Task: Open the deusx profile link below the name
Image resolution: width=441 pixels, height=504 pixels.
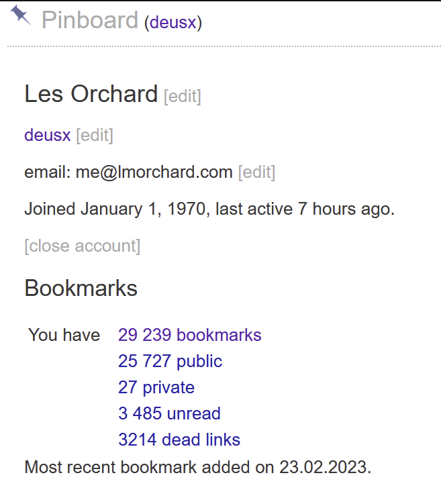Action: tap(48, 135)
